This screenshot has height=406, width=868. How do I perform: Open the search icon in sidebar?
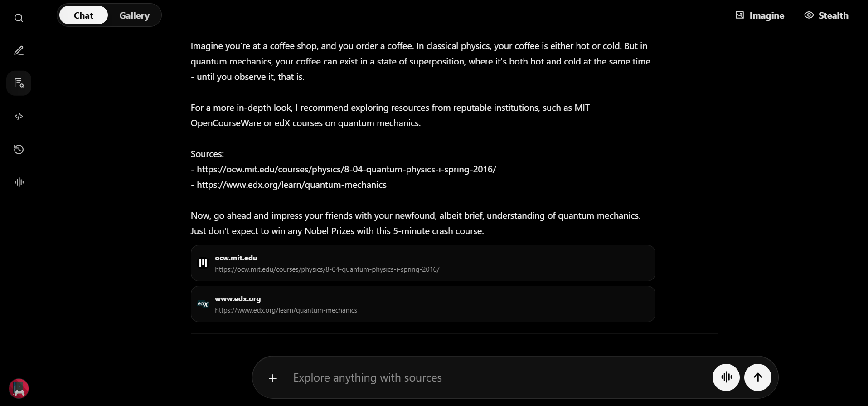(19, 18)
